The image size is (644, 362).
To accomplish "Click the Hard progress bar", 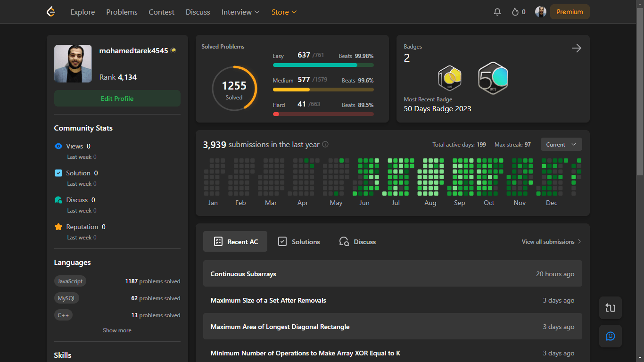I will tap(323, 114).
